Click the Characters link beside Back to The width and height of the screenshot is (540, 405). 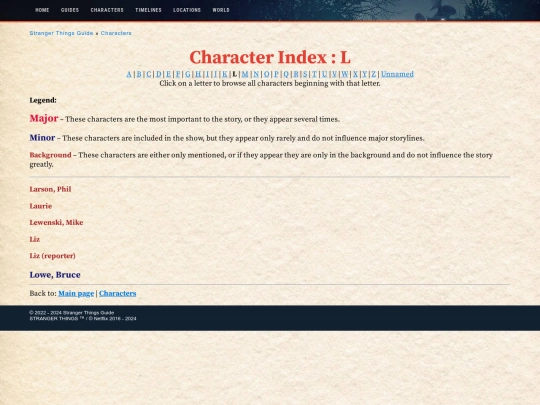click(117, 293)
